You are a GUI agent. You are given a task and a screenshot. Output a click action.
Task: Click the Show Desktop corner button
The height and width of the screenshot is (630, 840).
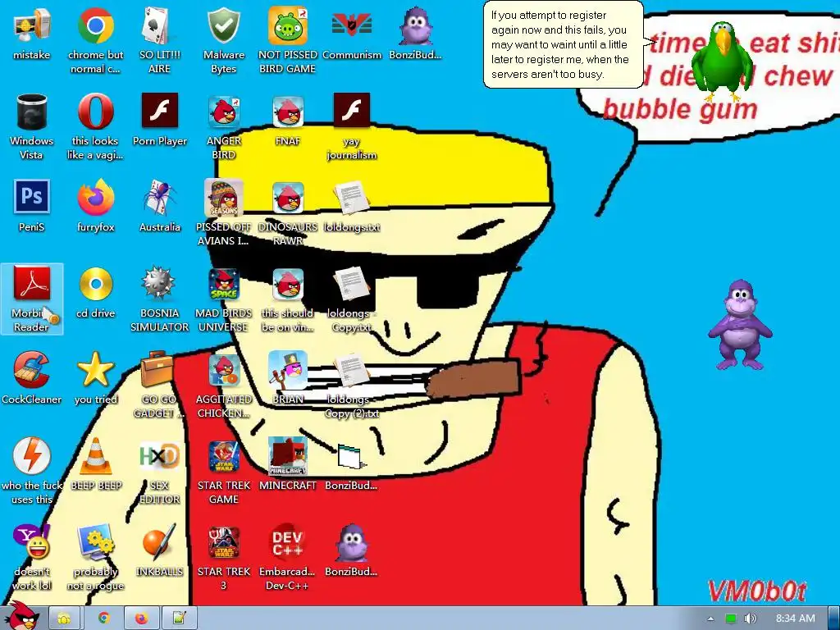833,619
